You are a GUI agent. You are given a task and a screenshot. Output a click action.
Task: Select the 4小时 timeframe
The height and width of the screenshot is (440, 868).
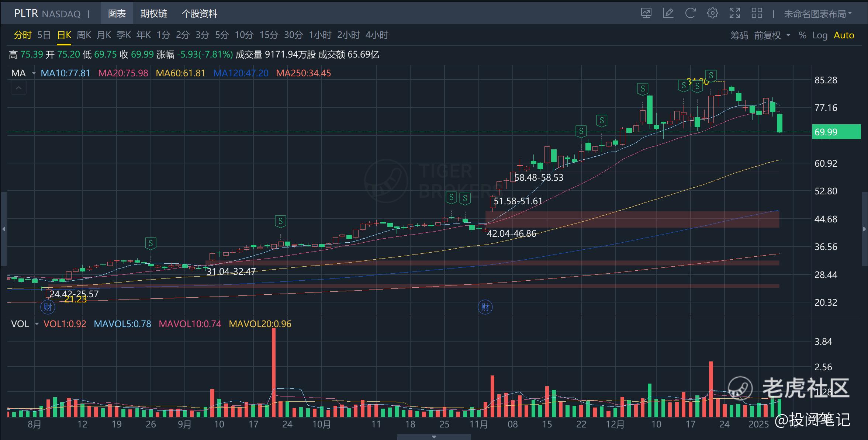tap(377, 35)
